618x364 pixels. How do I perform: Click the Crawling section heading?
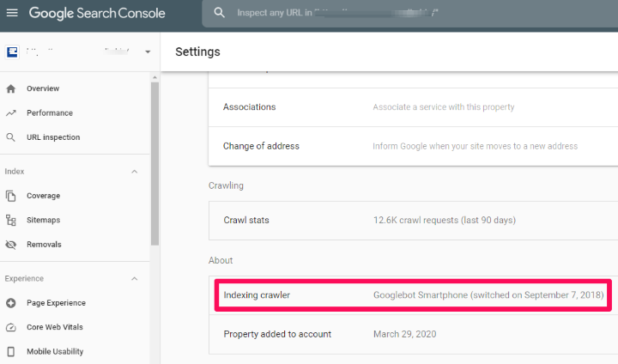click(x=226, y=185)
